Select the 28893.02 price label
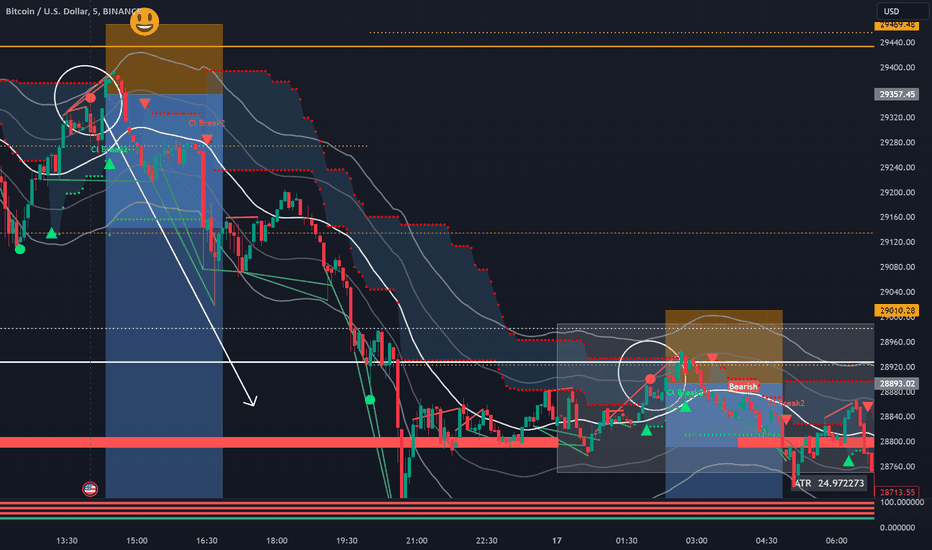This screenshot has height=550, width=932. pyautogui.click(x=896, y=384)
